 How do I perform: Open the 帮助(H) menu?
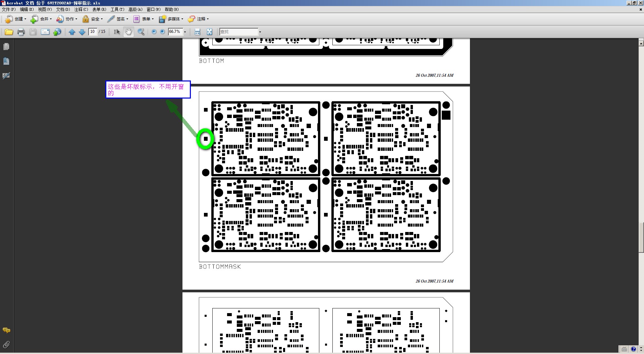(x=172, y=9)
